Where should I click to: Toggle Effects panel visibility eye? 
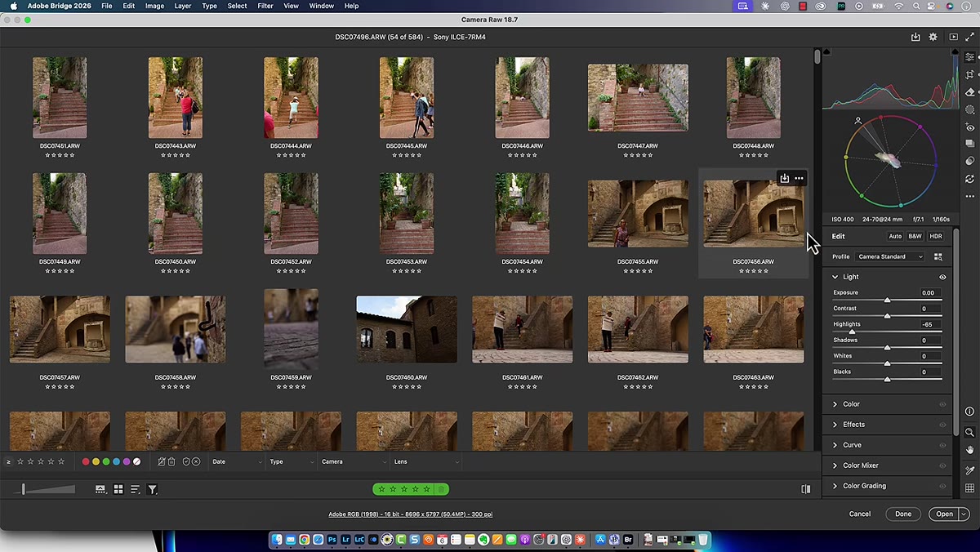click(x=942, y=425)
